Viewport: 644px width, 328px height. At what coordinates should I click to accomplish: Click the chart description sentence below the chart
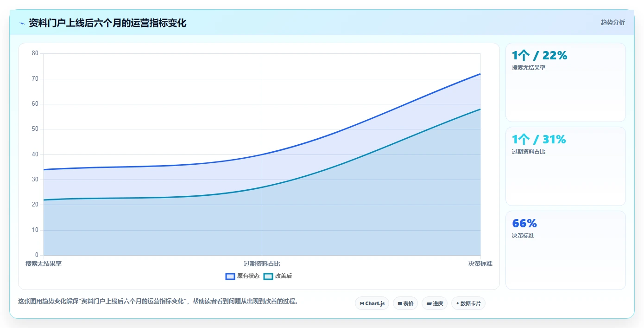[158, 302]
